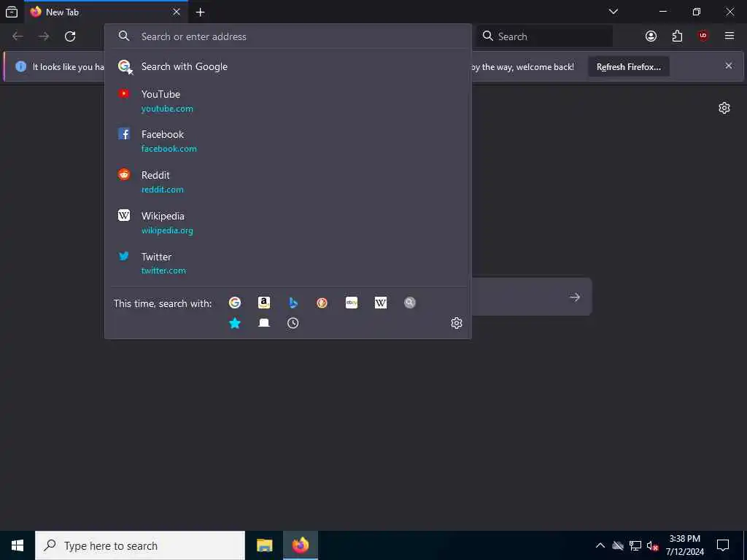Open the taskbar clock and date
The width and height of the screenshot is (747, 560).
(684, 545)
